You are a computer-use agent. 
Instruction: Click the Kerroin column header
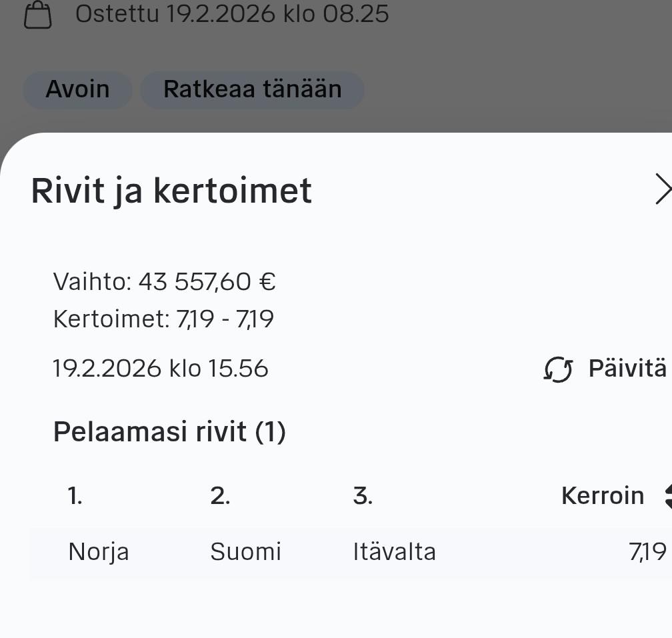[x=602, y=496]
